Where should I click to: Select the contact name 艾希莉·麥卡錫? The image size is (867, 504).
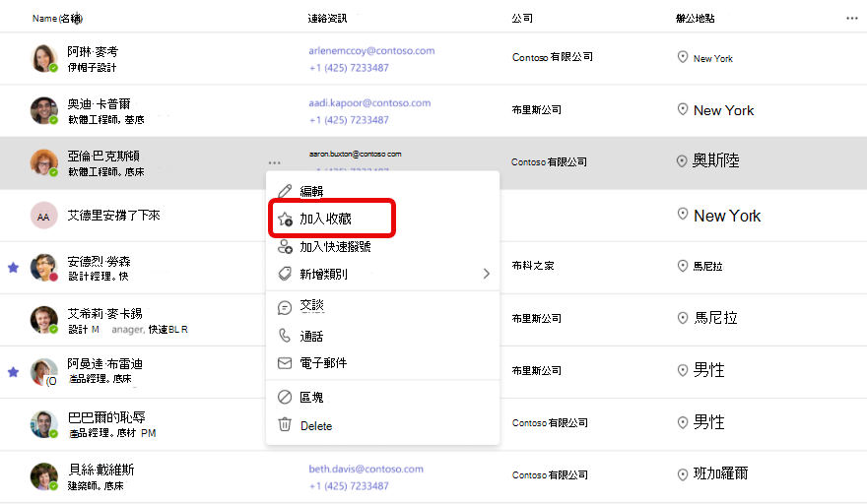[105, 314]
